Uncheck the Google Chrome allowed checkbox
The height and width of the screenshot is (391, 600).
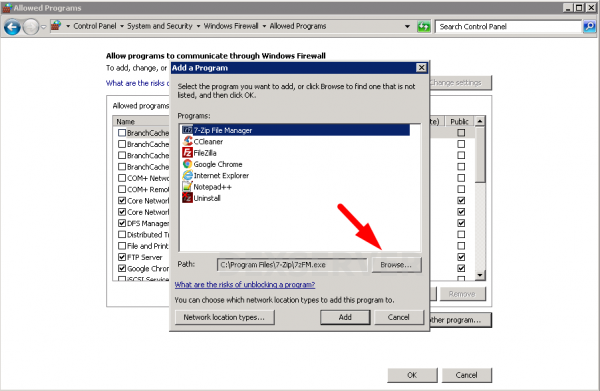pos(122,268)
